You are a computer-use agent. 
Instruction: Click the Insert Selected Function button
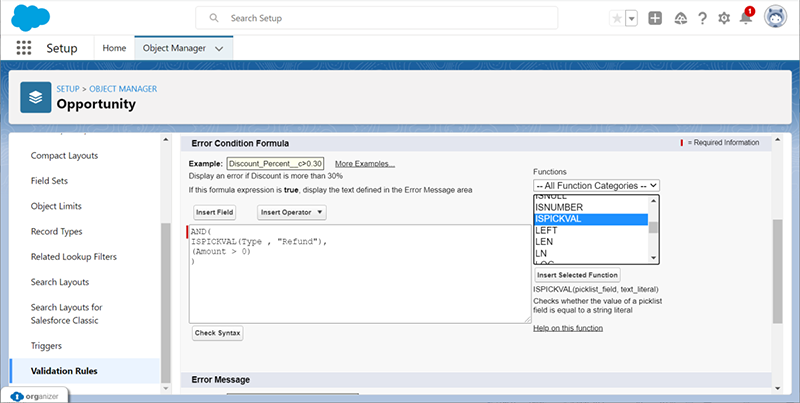[x=577, y=275]
